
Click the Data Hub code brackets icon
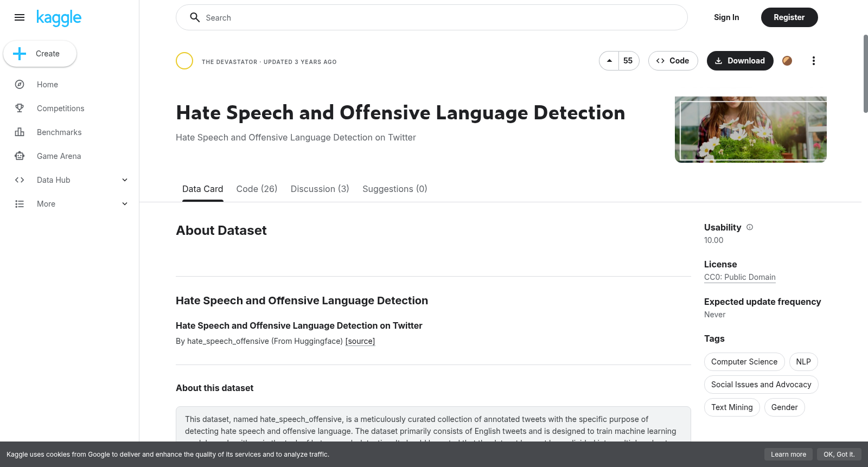tap(20, 180)
